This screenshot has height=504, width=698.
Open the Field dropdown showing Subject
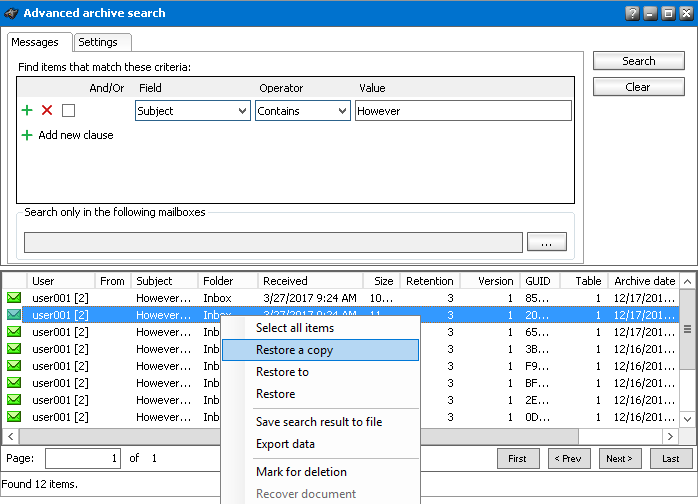192,111
